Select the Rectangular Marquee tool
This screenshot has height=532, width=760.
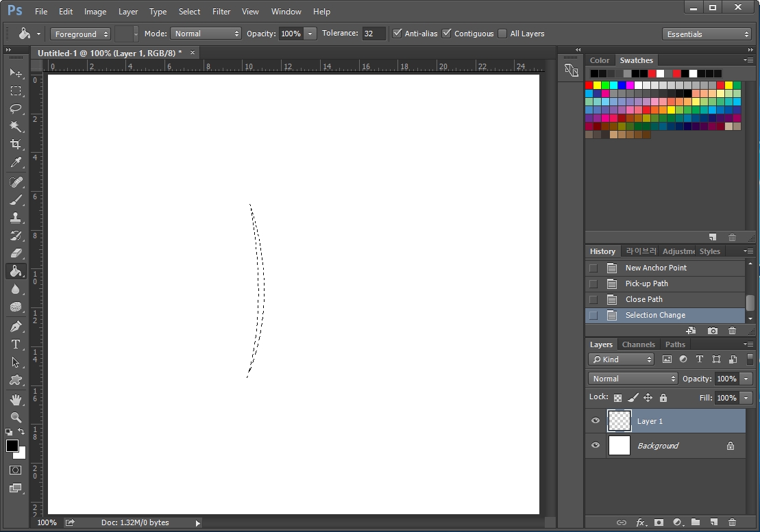pos(16,90)
